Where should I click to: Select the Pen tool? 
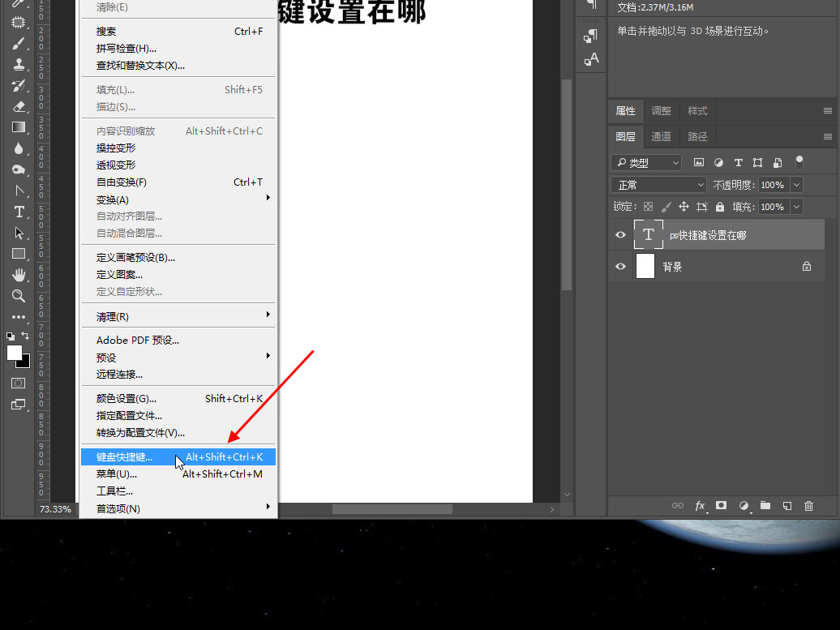click(x=18, y=191)
